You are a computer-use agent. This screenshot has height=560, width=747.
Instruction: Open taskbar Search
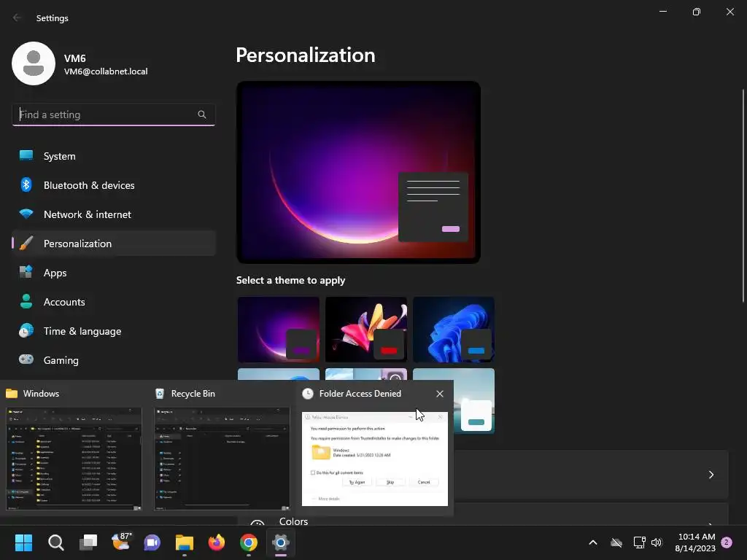56,542
